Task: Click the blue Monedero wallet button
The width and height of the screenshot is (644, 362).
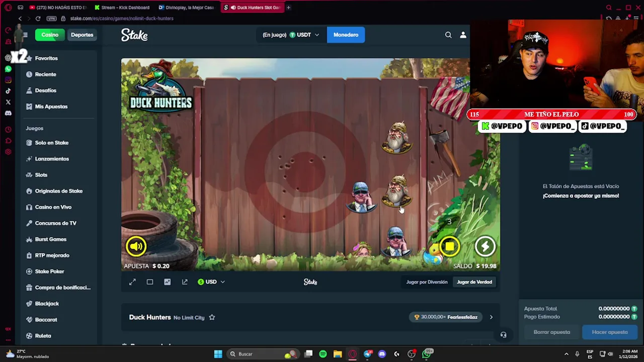Action: point(346,35)
